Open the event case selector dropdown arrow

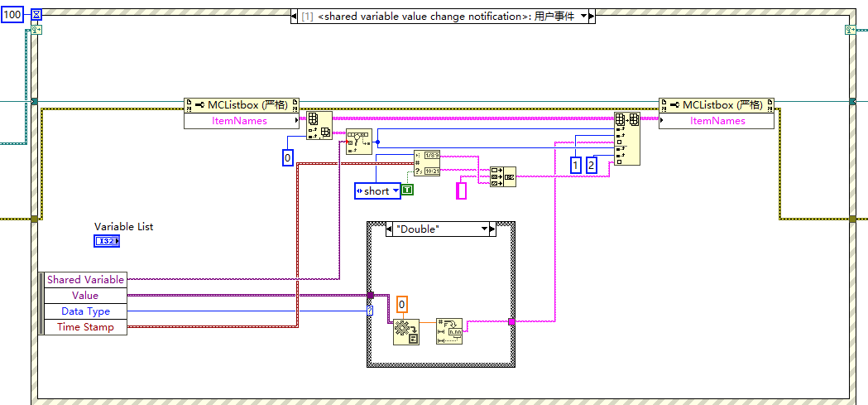[x=583, y=17]
